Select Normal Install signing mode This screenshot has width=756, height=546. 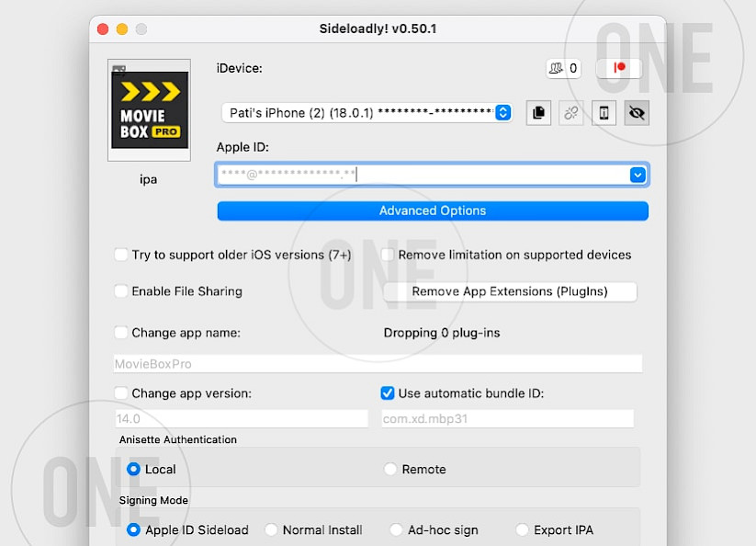coord(271,530)
